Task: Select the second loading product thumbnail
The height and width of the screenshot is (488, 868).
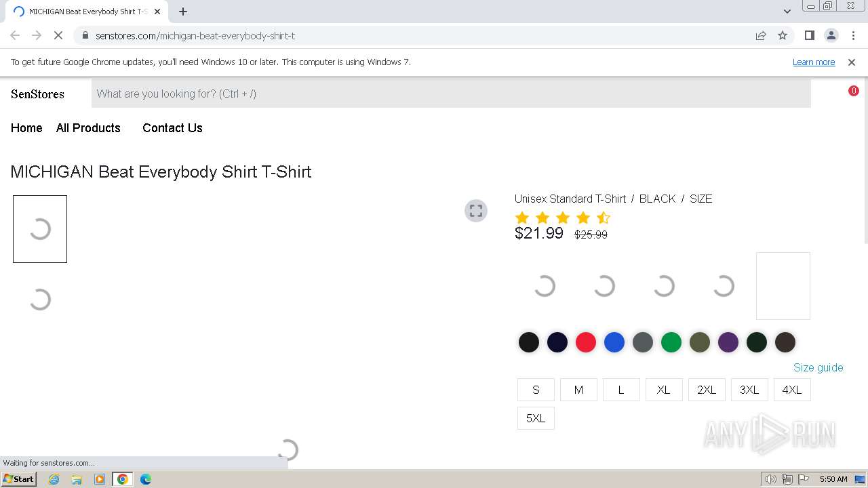Action: [40, 300]
